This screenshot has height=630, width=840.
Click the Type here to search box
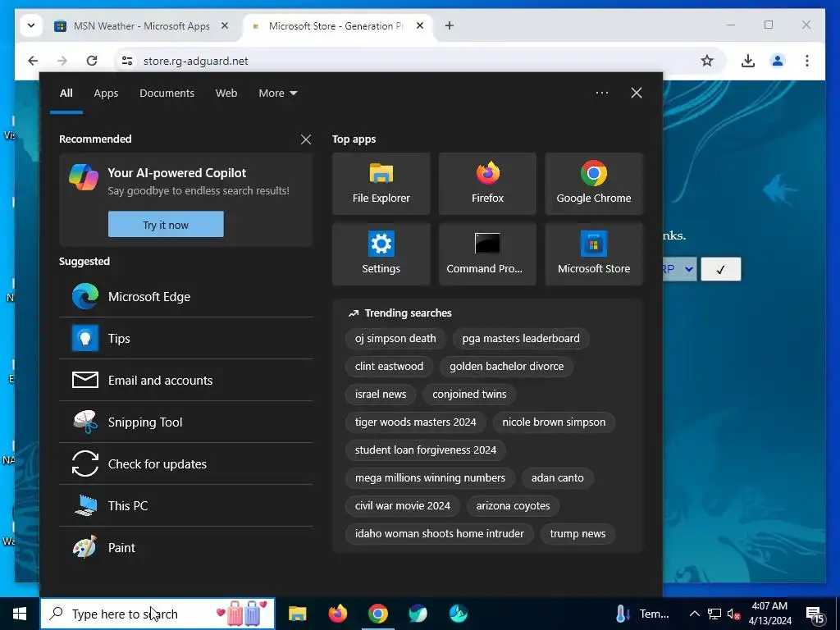coord(157,614)
